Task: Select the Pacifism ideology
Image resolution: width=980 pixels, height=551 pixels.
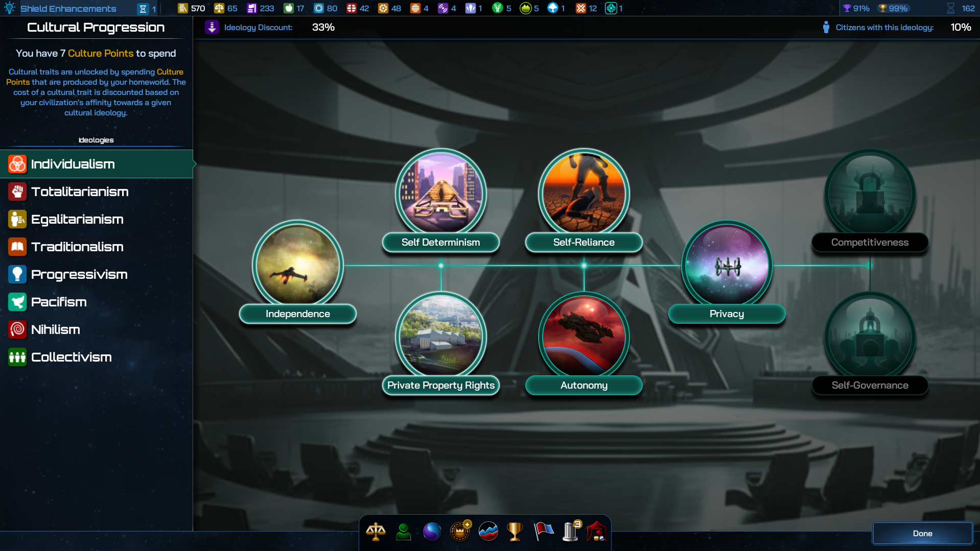Action: pos(59,302)
